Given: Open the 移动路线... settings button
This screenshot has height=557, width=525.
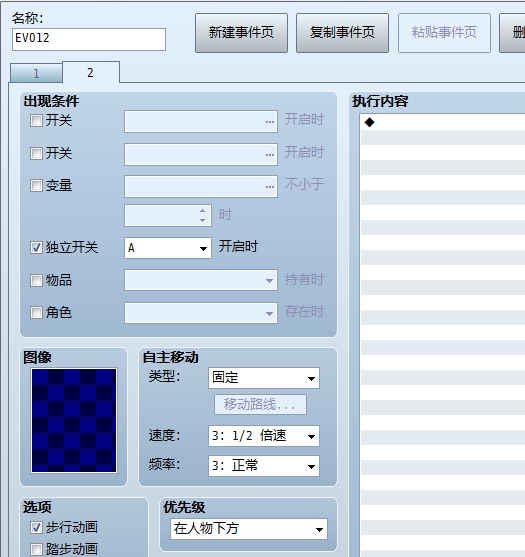Looking at the screenshot, I should (x=260, y=404).
